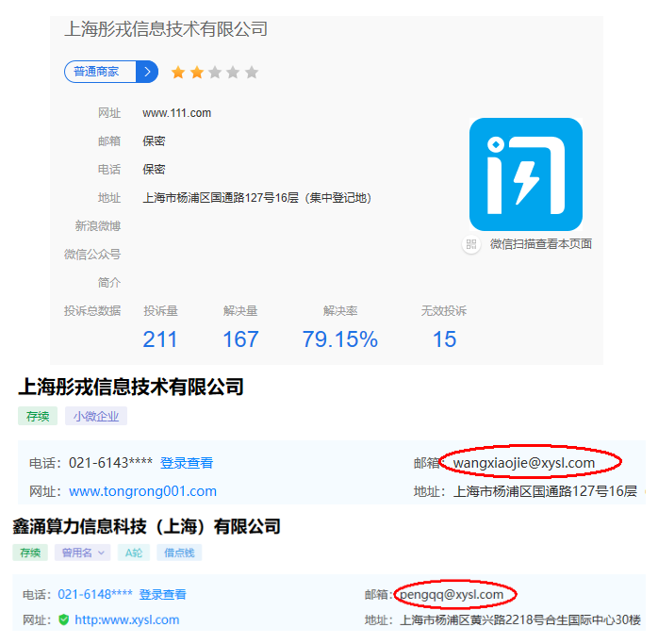Click the 上海市杨浦区国通路127号16层（集中登记地）address
Screen dimensions: 658x644
click(x=257, y=198)
